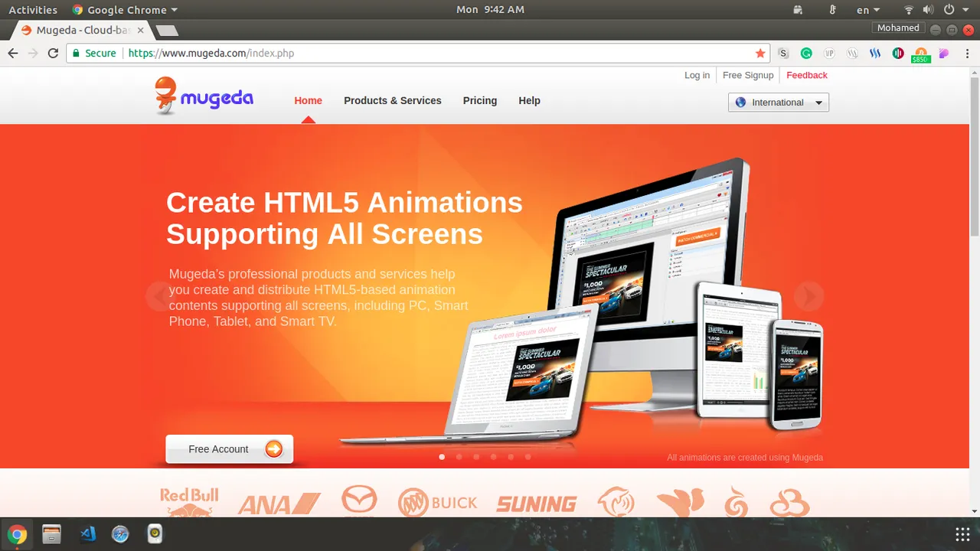Open the Wi-Fi status icon
Image resolution: width=980 pixels, height=551 pixels.
(x=909, y=10)
